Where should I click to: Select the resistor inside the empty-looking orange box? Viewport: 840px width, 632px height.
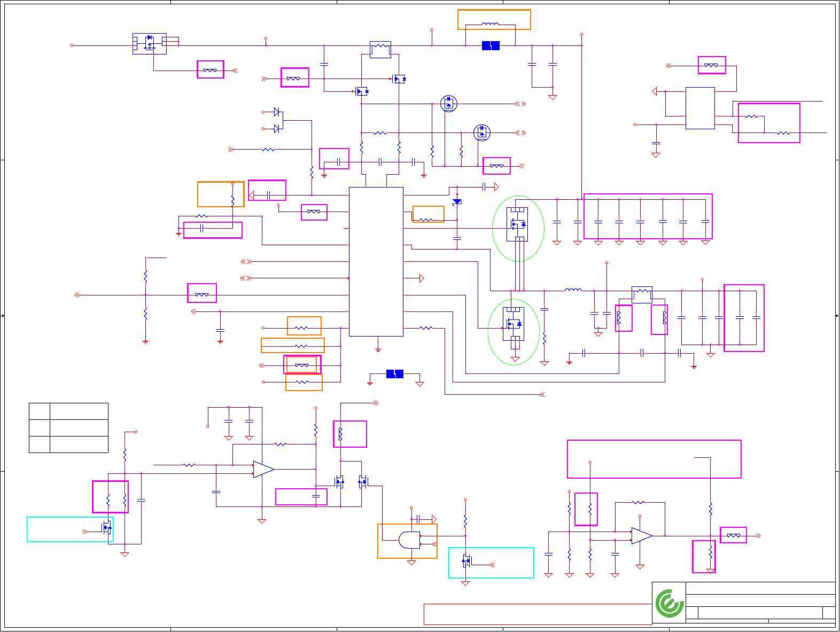click(232, 200)
